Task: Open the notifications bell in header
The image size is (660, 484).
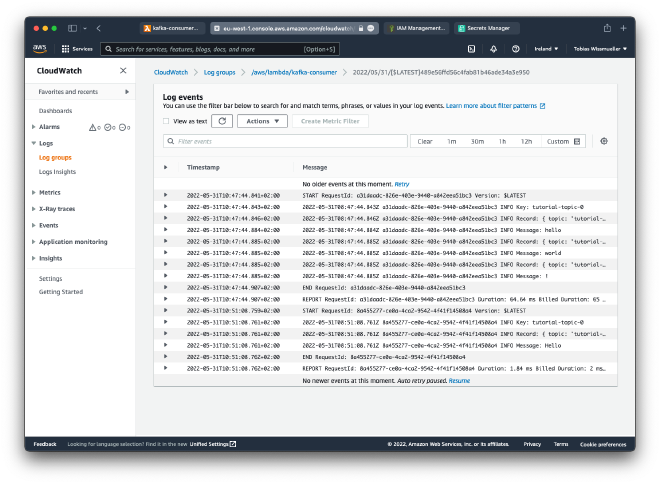Action: 492,48
